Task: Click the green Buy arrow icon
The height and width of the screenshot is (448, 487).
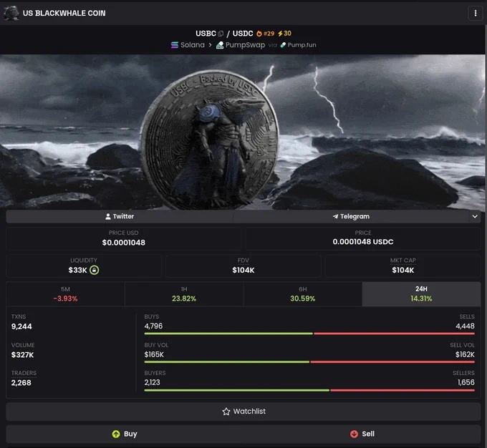Action: coord(116,434)
